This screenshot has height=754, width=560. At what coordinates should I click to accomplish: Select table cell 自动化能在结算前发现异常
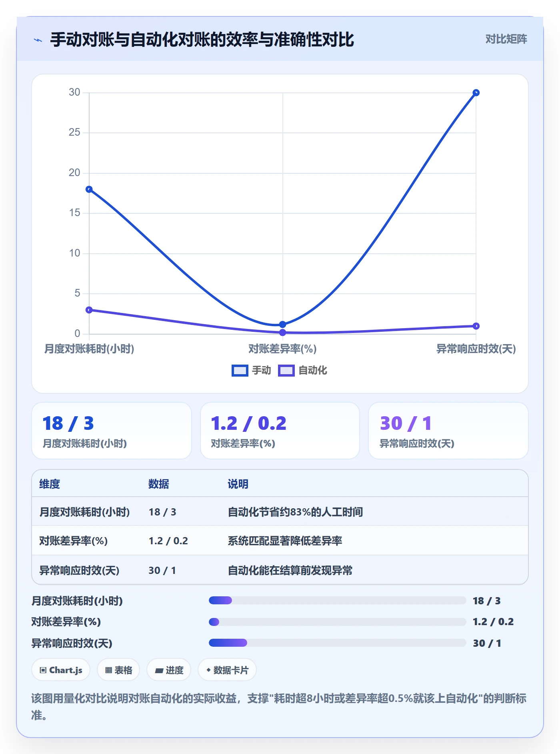(290, 570)
